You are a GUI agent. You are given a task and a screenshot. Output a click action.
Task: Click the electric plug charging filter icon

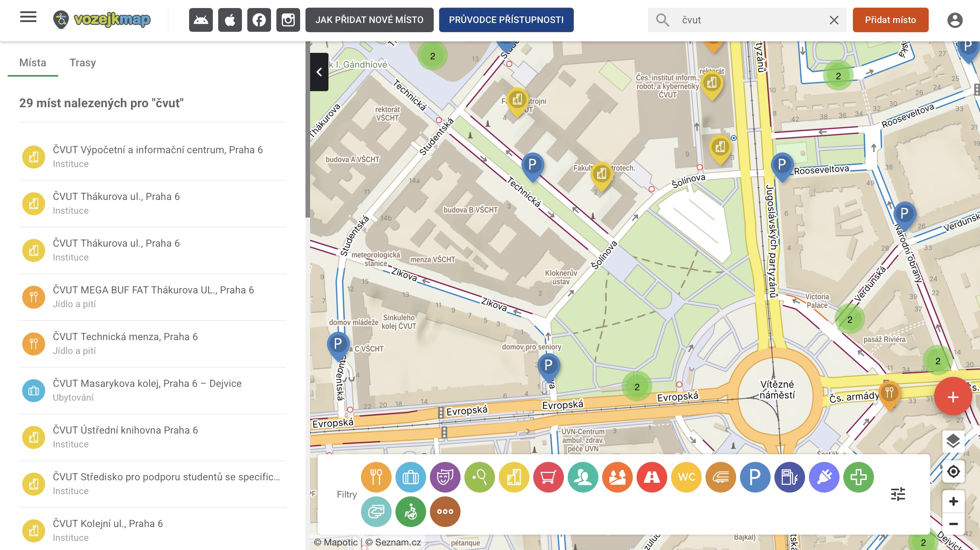(x=824, y=477)
